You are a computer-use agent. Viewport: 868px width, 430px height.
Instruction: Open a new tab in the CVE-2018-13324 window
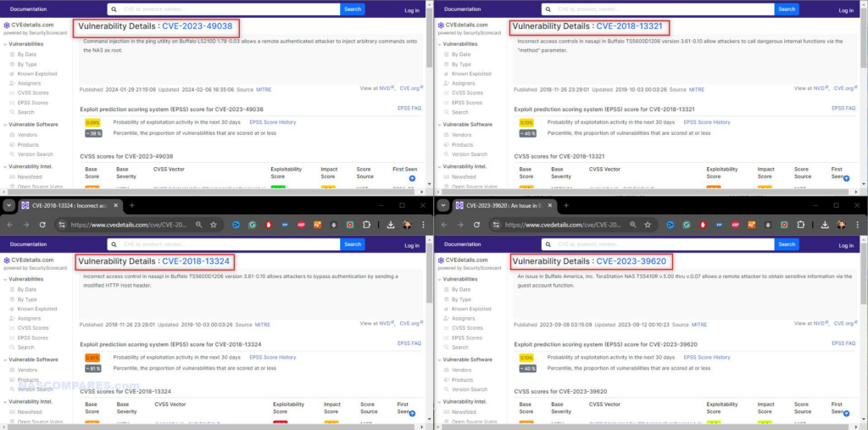[x=131, y=205]
